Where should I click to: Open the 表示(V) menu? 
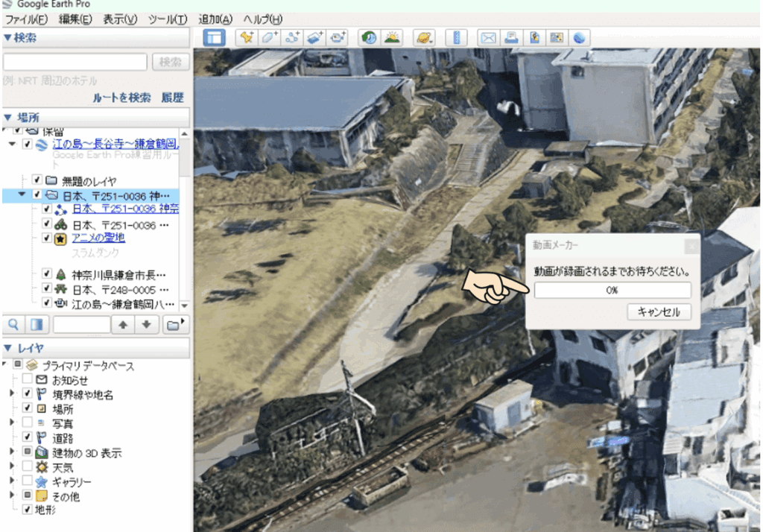click(x=120, y=19)
